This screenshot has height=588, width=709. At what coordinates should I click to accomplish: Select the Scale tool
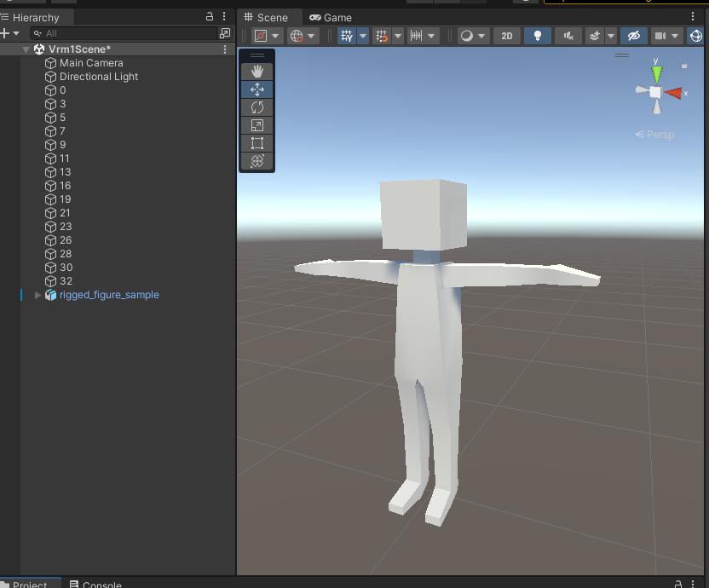click(257, 124)
